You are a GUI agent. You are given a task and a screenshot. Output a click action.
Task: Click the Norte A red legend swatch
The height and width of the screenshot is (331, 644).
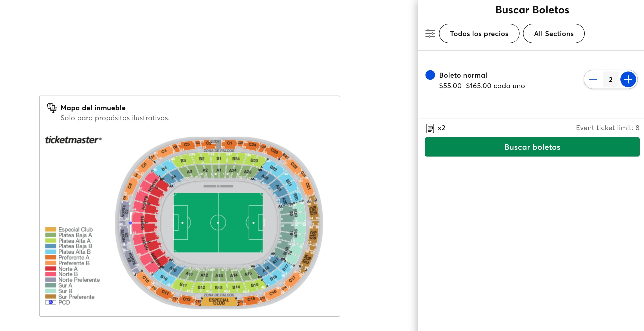point(51,269)
